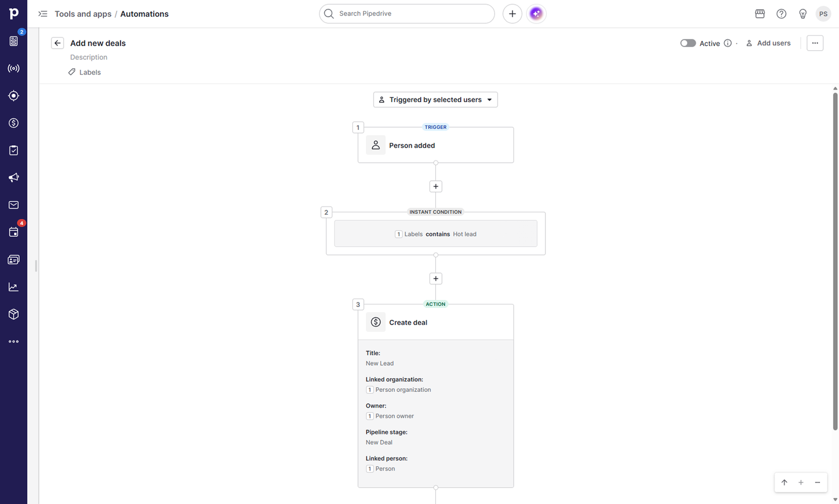Open the Products box icon in sidebar
Image resolution: width=839 pixels, height=504 pixels.
14,314
